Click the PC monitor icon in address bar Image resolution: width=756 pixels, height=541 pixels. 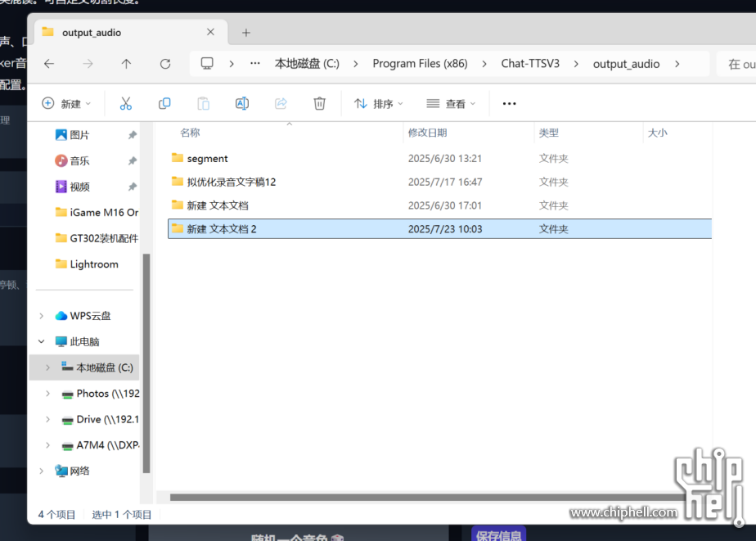(207, 64)
